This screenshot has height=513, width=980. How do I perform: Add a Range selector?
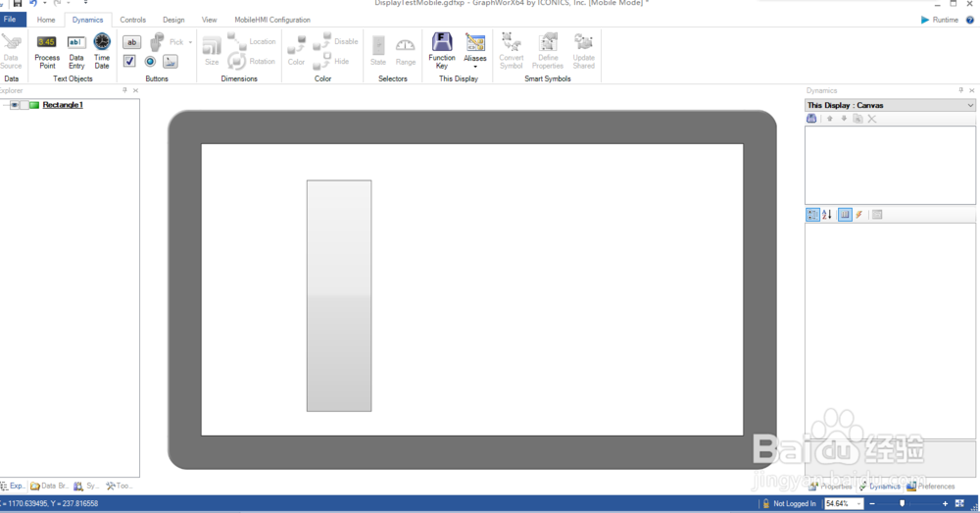click(405, 51)
